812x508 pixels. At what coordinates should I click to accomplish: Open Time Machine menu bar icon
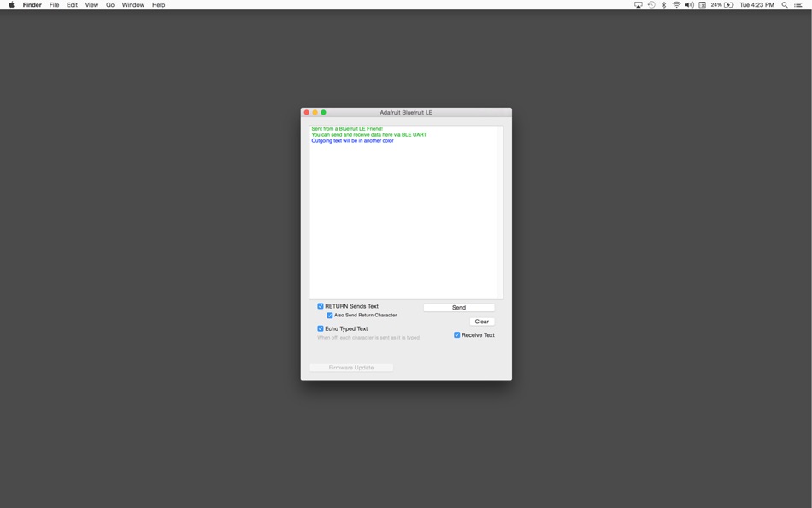point(651,4)
